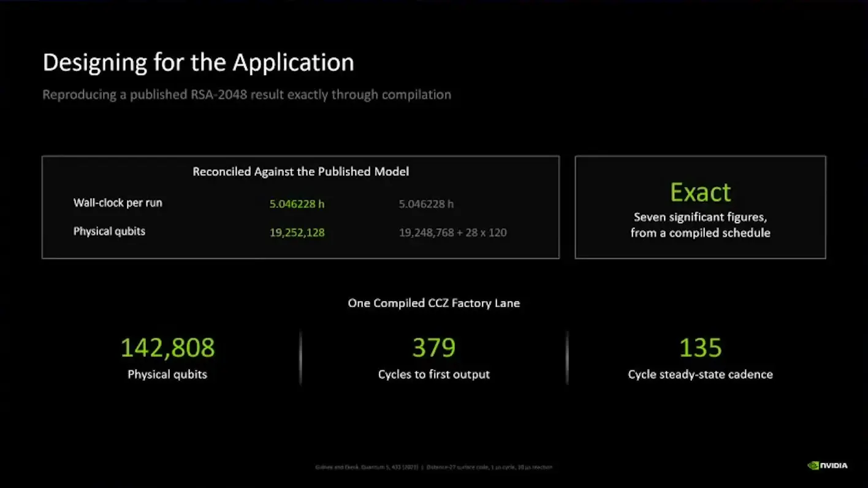Click the green 19,252,128 value
The image size is (868, 488).
point(297,232)
